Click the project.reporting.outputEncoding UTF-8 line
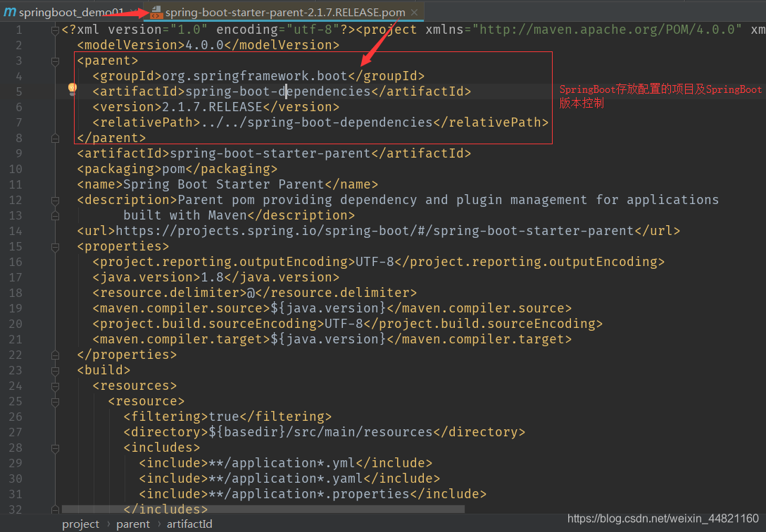This screenshot has height=532, width=766. tap(379, 262)
